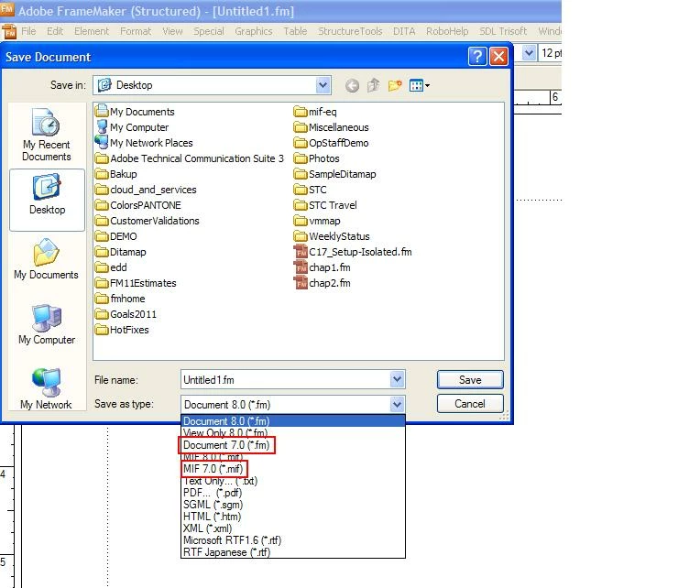Click the Save button
The width and height of the screenshot is (700, 588).
[x=470, y=380]
